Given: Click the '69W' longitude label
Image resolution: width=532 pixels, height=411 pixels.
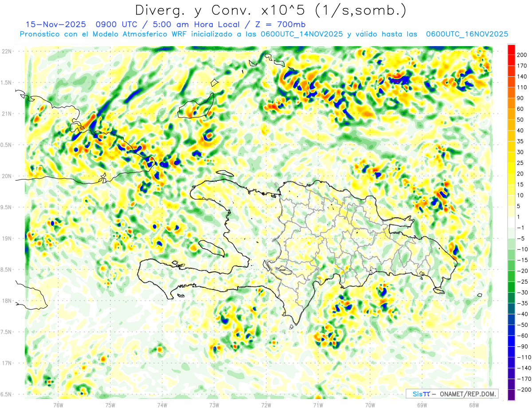Looking at the screenshot, I should pyautogui.click(x=422, y=404).
